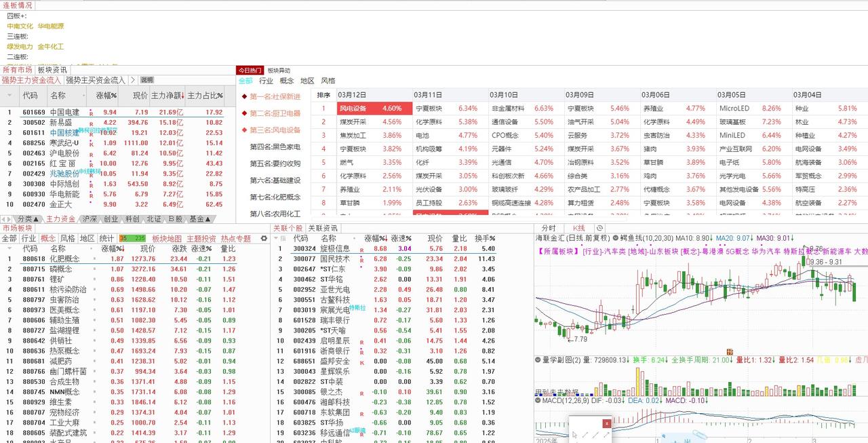Open the gear settings icon in 市场板块 panel

click(264, 238)
